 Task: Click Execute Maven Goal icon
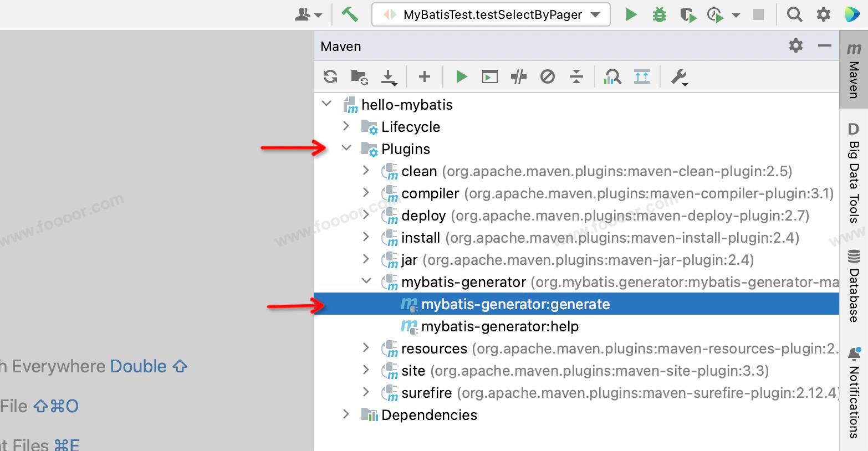490,76
